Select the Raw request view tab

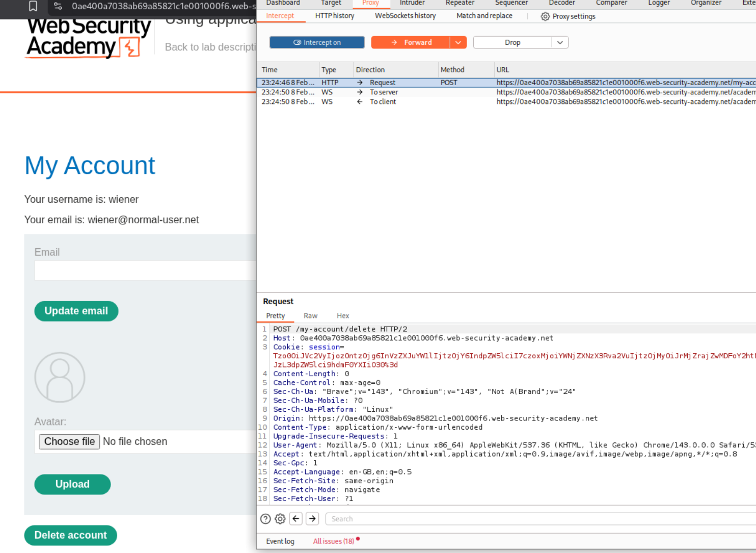click(x=310, y=316)
